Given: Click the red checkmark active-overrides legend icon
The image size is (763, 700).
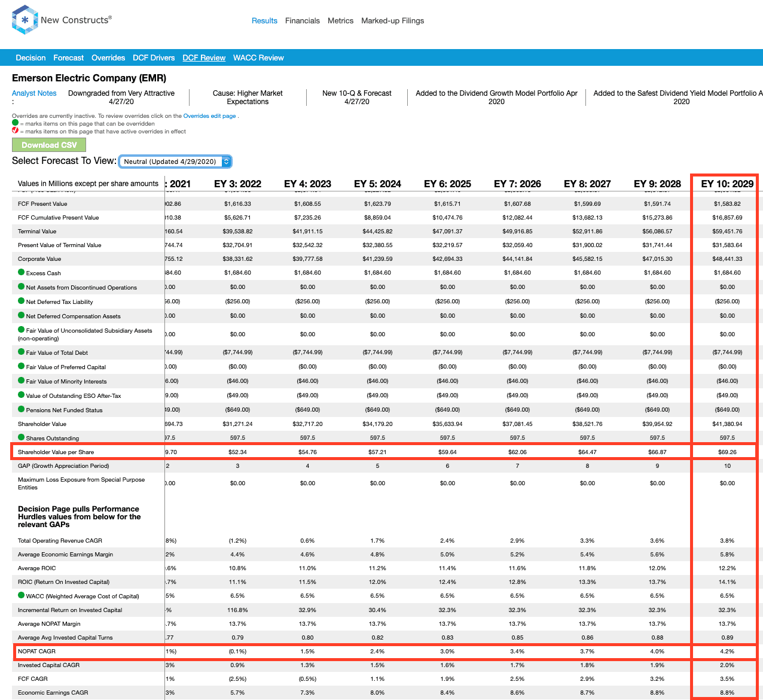Looking at the screenshot, I should click(x=16, y=130).
